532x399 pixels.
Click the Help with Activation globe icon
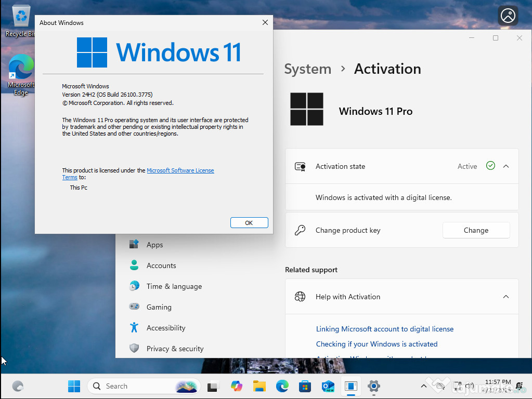(x=300, y=297)
